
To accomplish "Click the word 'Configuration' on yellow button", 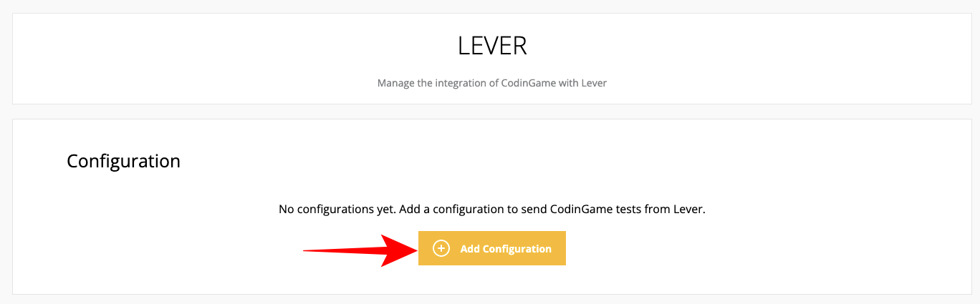I will (517, 249).
